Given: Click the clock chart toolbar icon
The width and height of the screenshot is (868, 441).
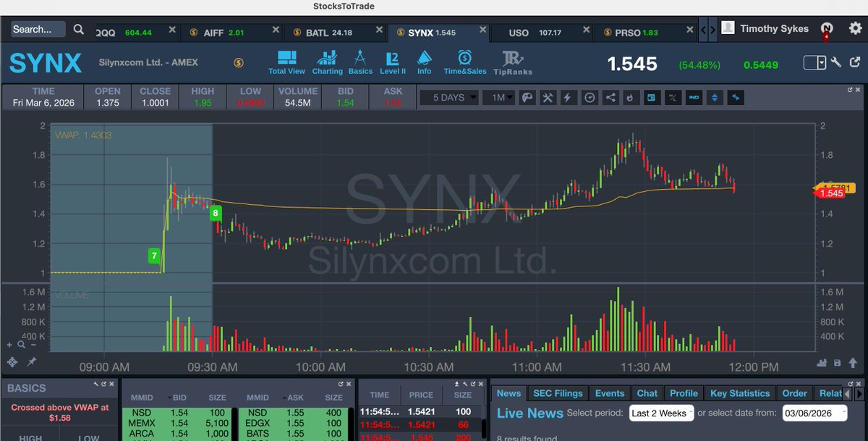Looking at the screenshot, I should [590, 97].
